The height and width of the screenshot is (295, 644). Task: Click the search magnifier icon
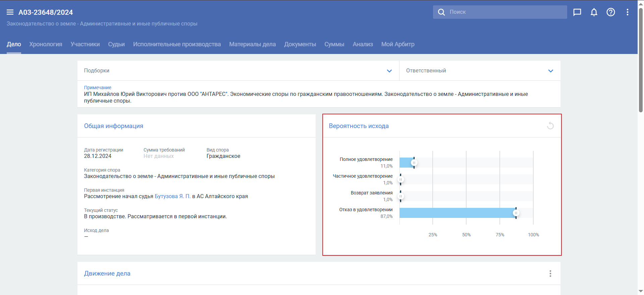point(441,12)
